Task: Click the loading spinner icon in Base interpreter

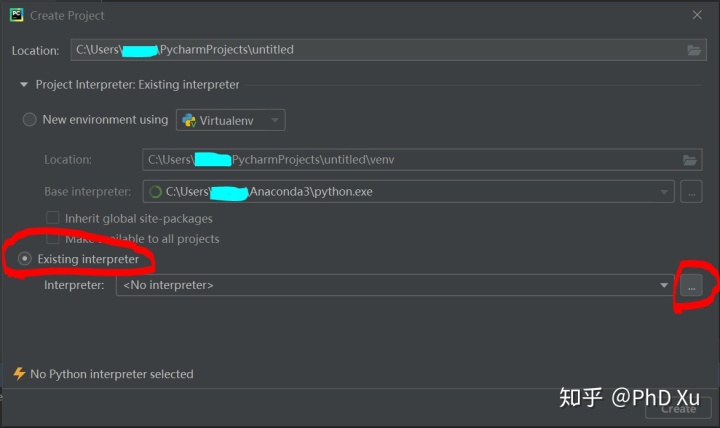Action: 156,192
